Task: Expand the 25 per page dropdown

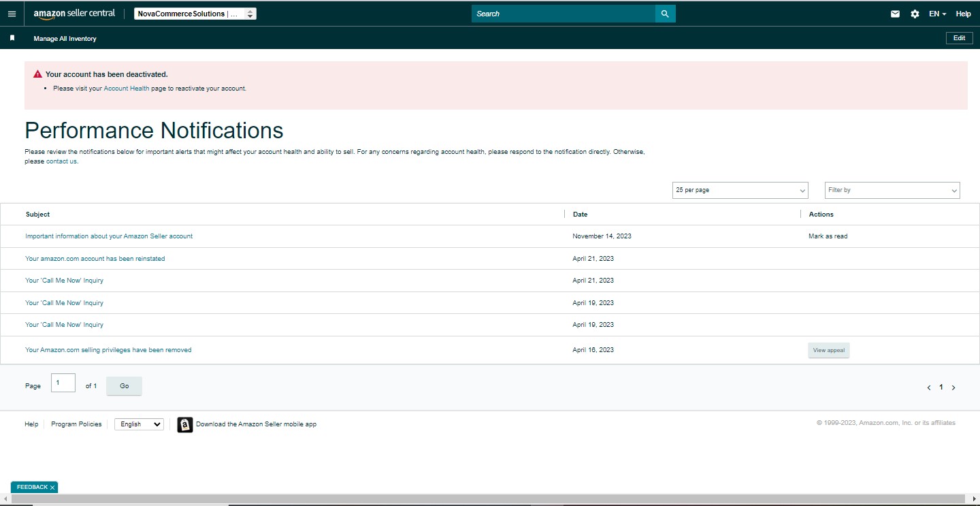Action: (x=740, y=190)
